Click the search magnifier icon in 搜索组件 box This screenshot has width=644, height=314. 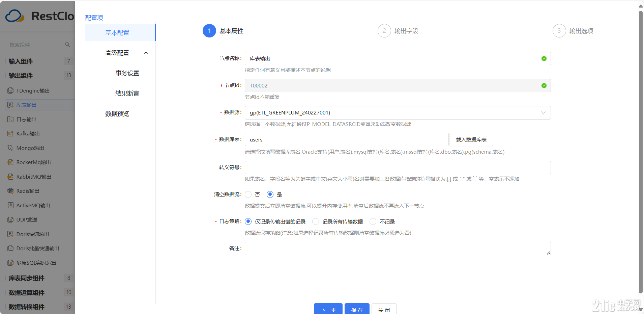coord(67,45)
